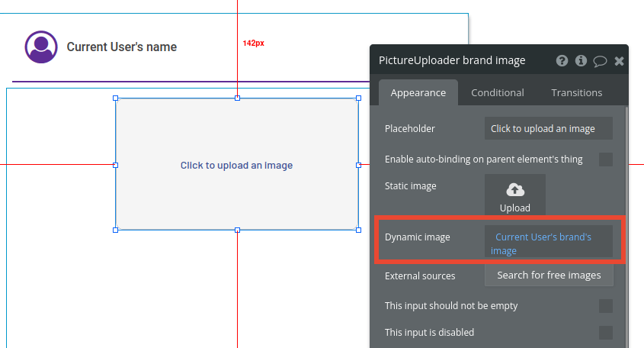Click the user avatar icon
Screen dimensions: 644x348
[41, 47]
